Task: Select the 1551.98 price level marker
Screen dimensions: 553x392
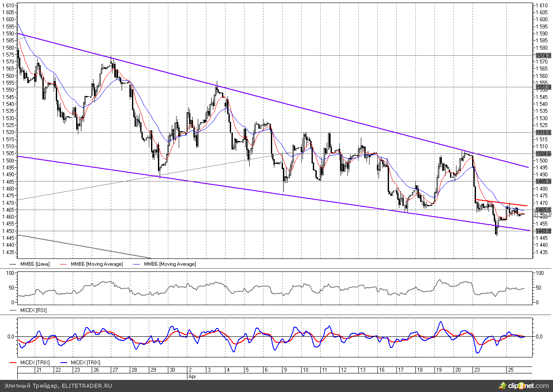Action: click(543, 87)
